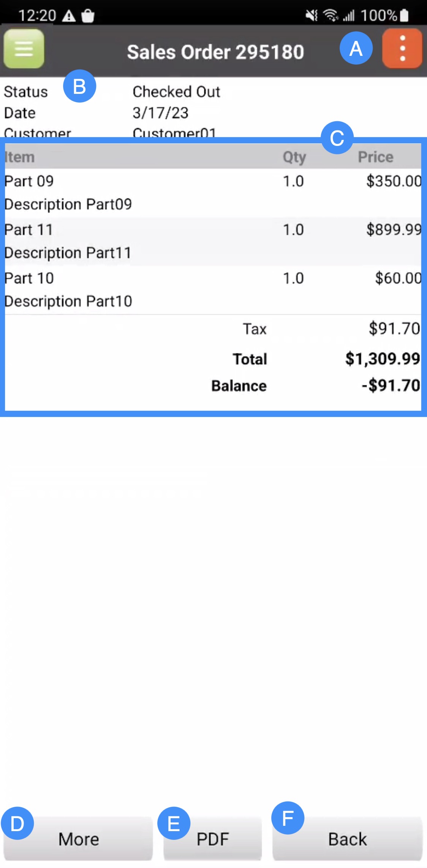Viewport: 427px width, 868px height.
Task: Tap the Price column header
Action: (375, 157)
